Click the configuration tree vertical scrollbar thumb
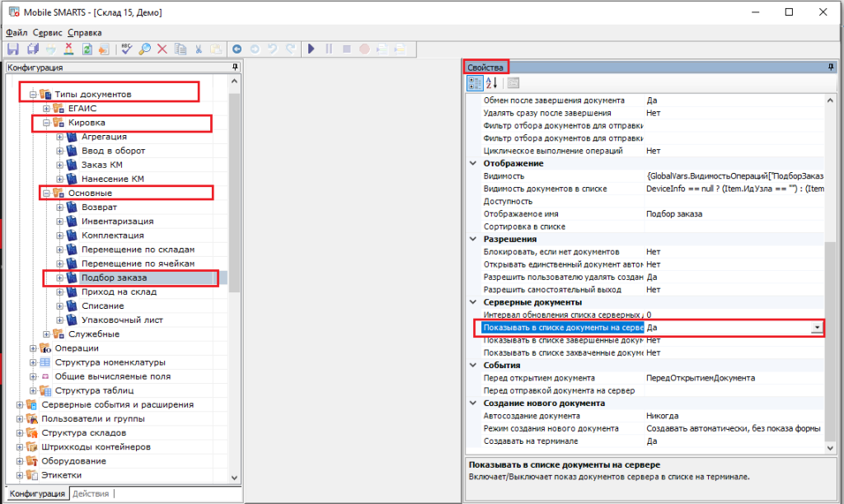The height and width of the screenshot is (504, 844). 234,193
